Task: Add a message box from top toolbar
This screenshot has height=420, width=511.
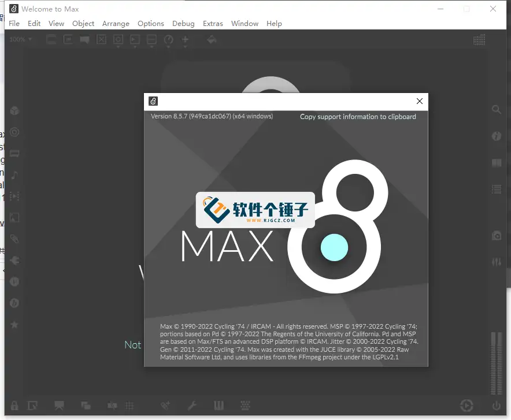Action: pos(68,40)
